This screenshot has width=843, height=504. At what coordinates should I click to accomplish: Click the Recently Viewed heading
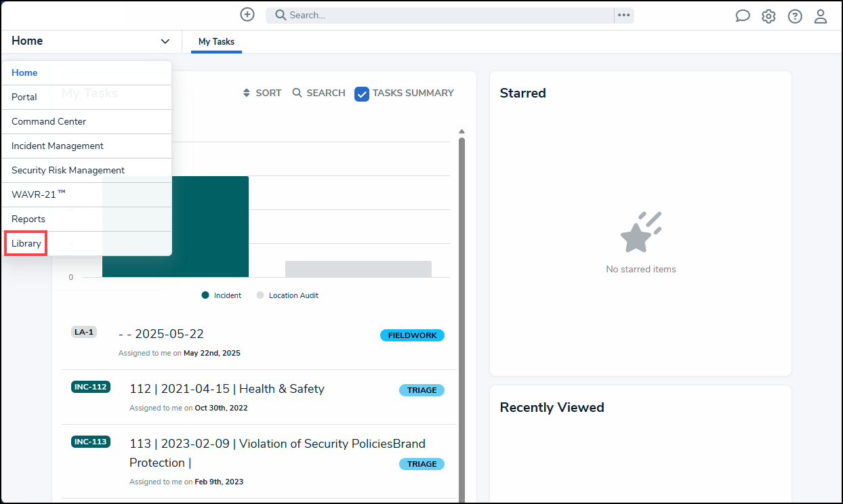pos(552,407)
